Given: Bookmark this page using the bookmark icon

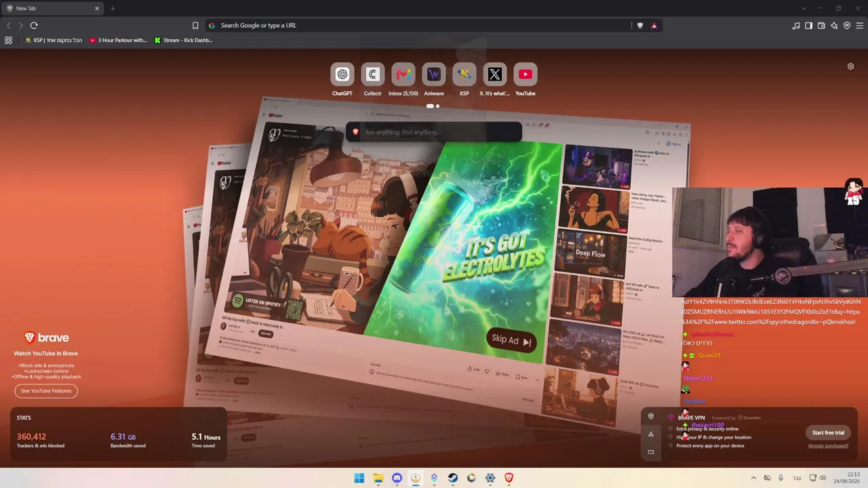Looking at the screenshot, I should pyautogui.click(x=195, y=26).
